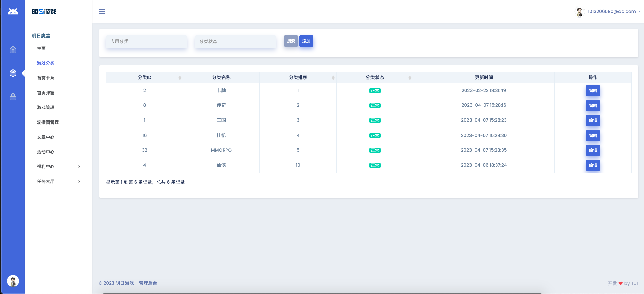644x294 pixels.
Task: Sort by 分类排序 column arrows
Action: tap(333, 78)
